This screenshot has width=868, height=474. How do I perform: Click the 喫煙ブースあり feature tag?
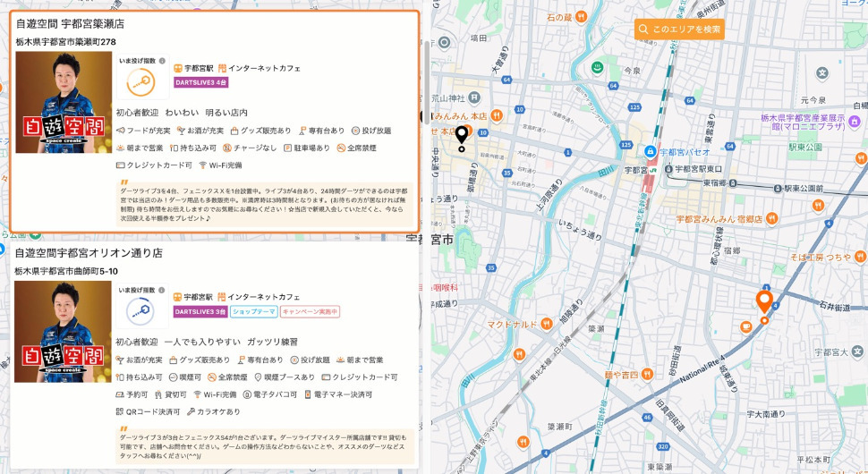pyautogui.click(x=284, y=377)
